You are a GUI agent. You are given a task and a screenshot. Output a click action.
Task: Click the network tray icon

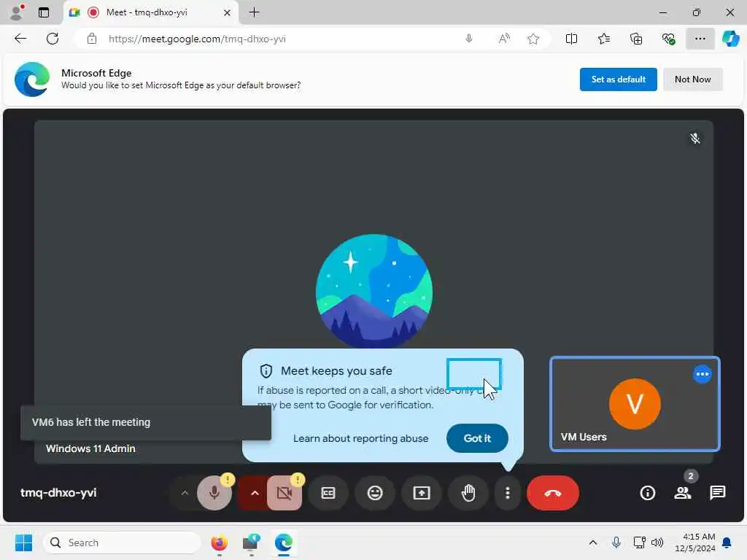coord(639,542)
